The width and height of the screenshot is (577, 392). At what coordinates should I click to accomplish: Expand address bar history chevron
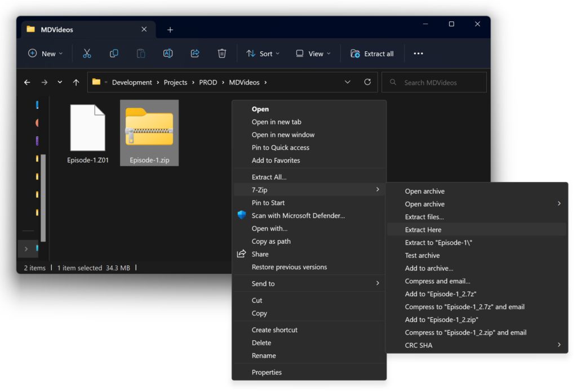coord(347,82)
